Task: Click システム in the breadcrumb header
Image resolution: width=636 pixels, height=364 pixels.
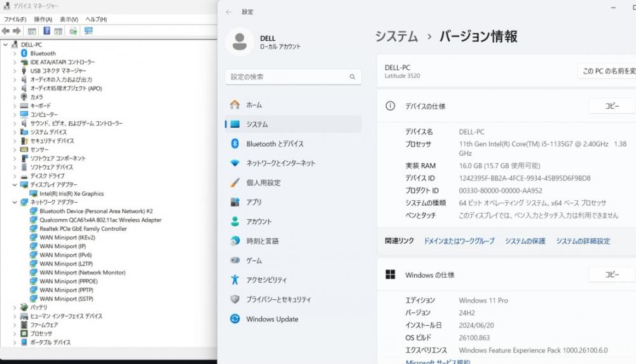Action: coord(396,36)
